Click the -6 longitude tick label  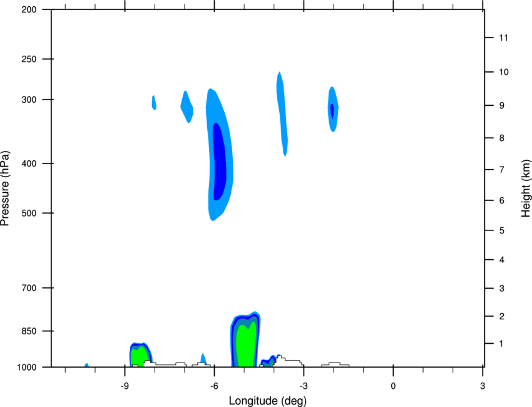click(214, 386)
